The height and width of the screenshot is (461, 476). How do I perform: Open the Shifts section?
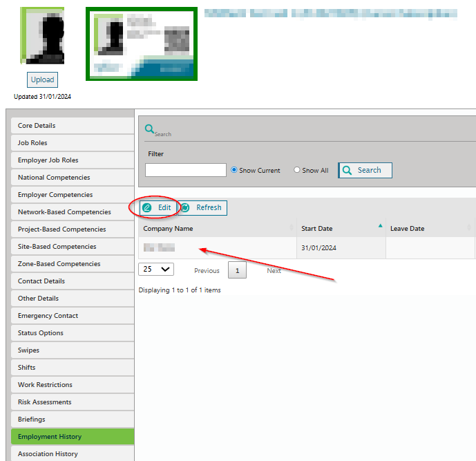pyautogui.click(x=73, y=368)
